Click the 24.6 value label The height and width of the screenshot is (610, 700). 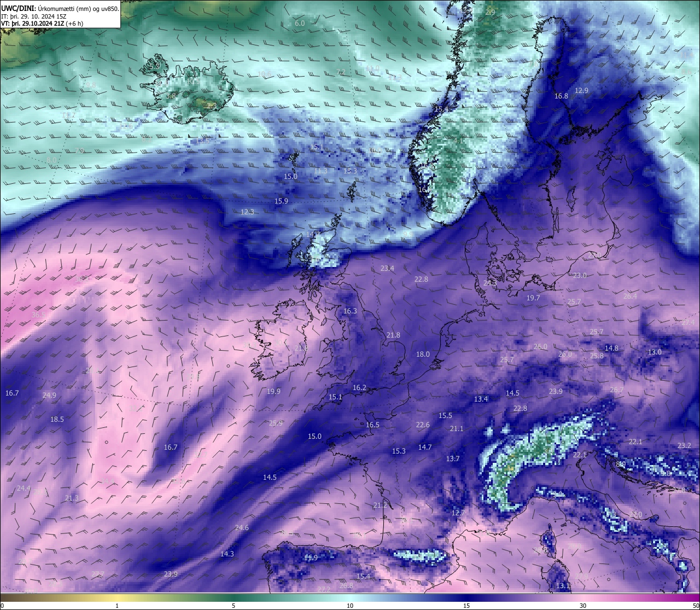pos(242,527)
